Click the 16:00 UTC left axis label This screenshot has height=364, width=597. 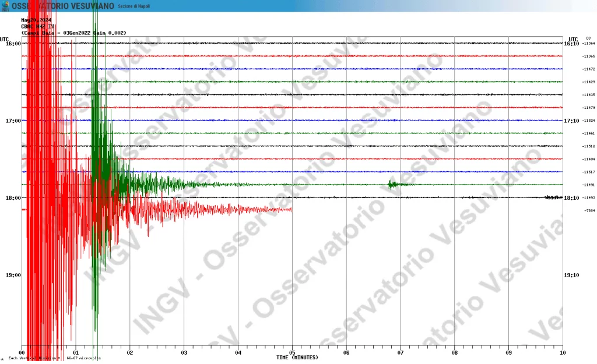point(13,44)
